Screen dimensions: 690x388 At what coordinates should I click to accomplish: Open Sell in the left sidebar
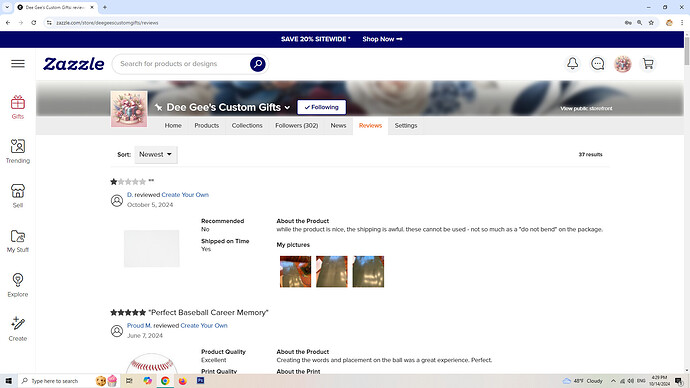(18, 196)
